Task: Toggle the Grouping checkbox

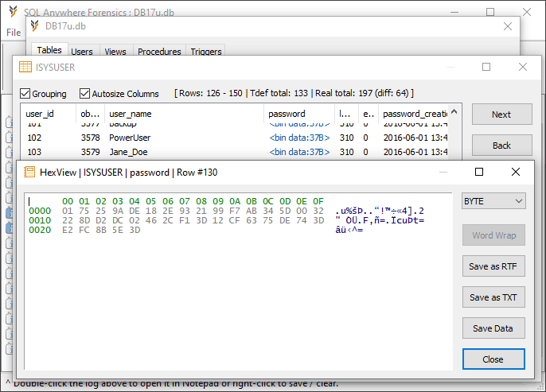Action: click(x=25, y=93)
